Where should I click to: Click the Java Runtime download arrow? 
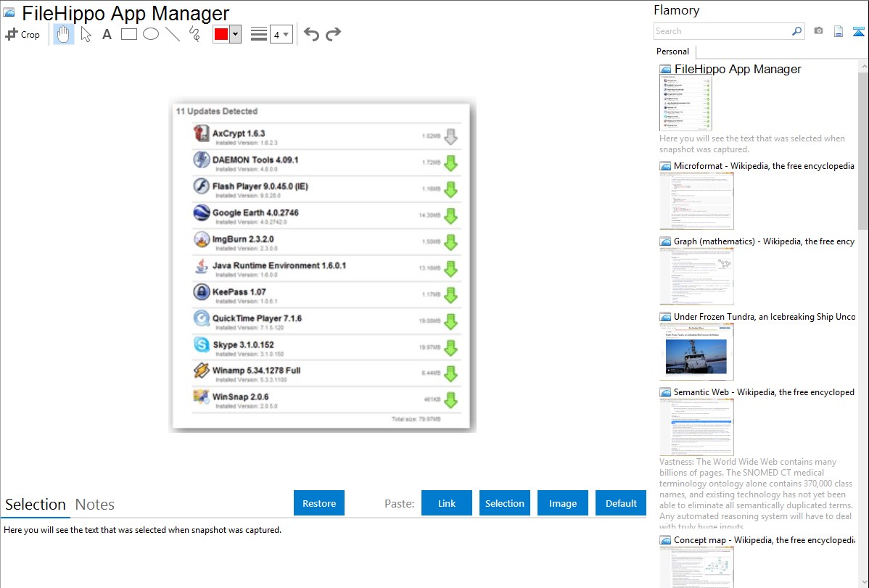point(450,269)
